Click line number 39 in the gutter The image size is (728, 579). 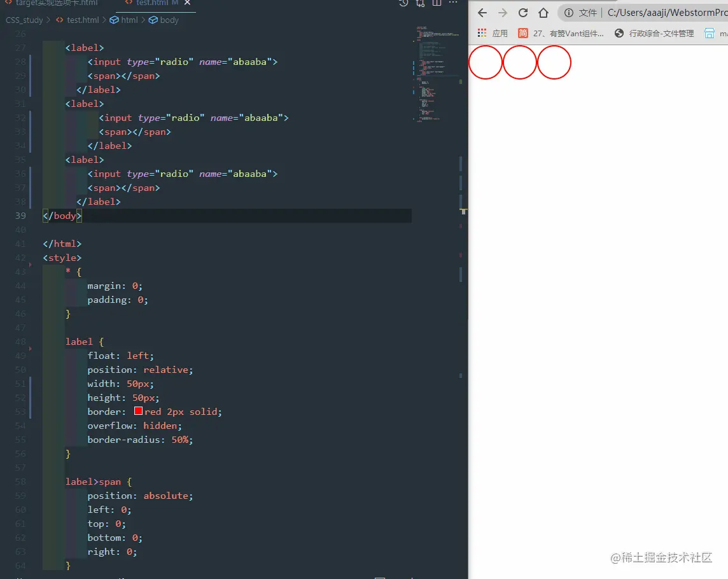point(20,216)
